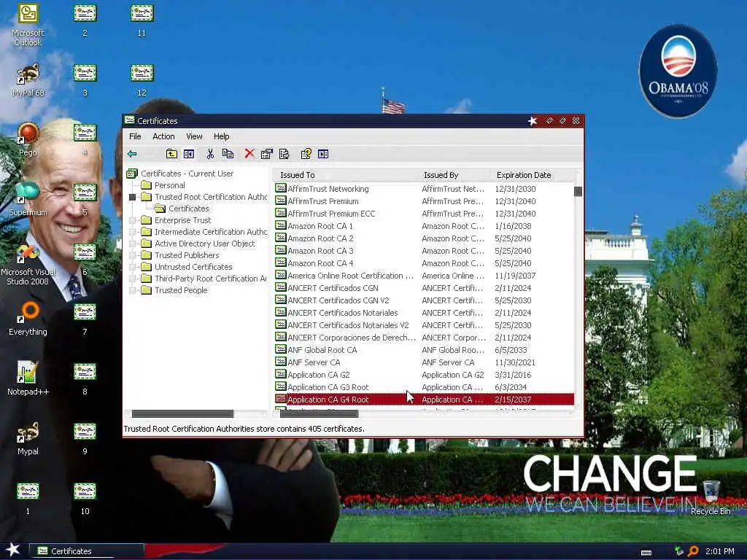Screen dimensions: 747x560
Task: Delete certificate with the red X icon
Action: click(249, 154)
